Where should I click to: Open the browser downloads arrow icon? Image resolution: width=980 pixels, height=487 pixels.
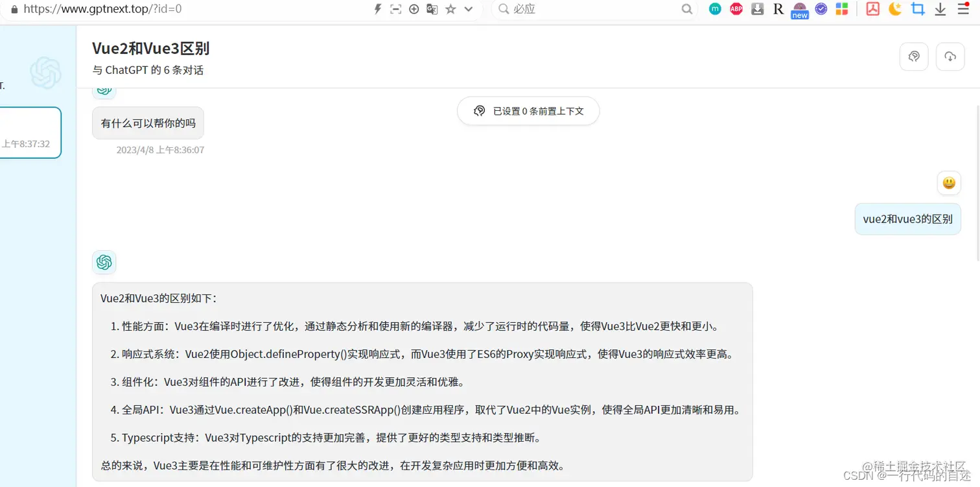click(x=940, y=9)
